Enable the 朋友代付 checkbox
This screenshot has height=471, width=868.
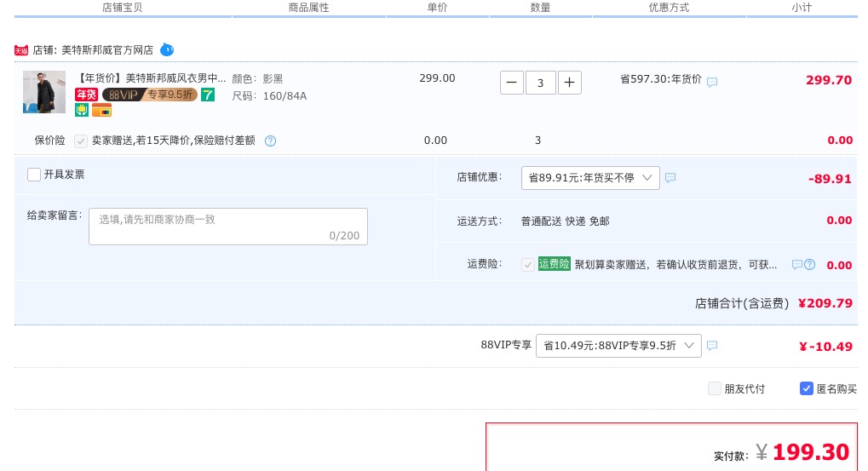pos(714,388)
